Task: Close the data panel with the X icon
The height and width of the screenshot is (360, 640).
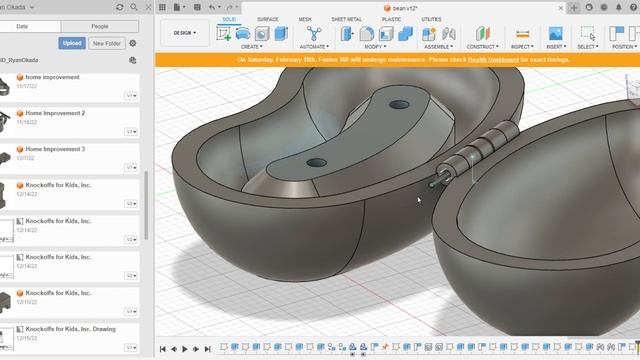Action: tap(149, 7)
